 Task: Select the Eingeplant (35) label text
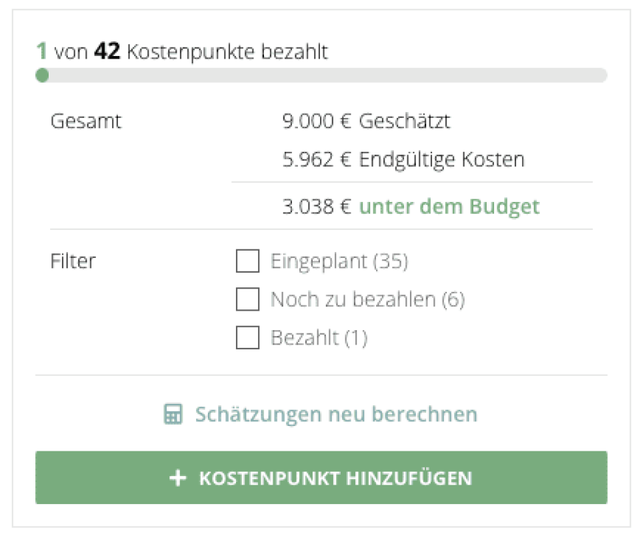coord(339,262)
